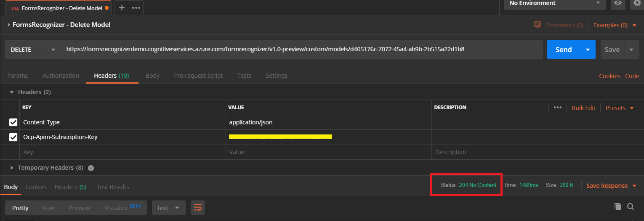Switch to the Authorization tab
Viewport: 644px width, 221px height.
tap(61, 76)
